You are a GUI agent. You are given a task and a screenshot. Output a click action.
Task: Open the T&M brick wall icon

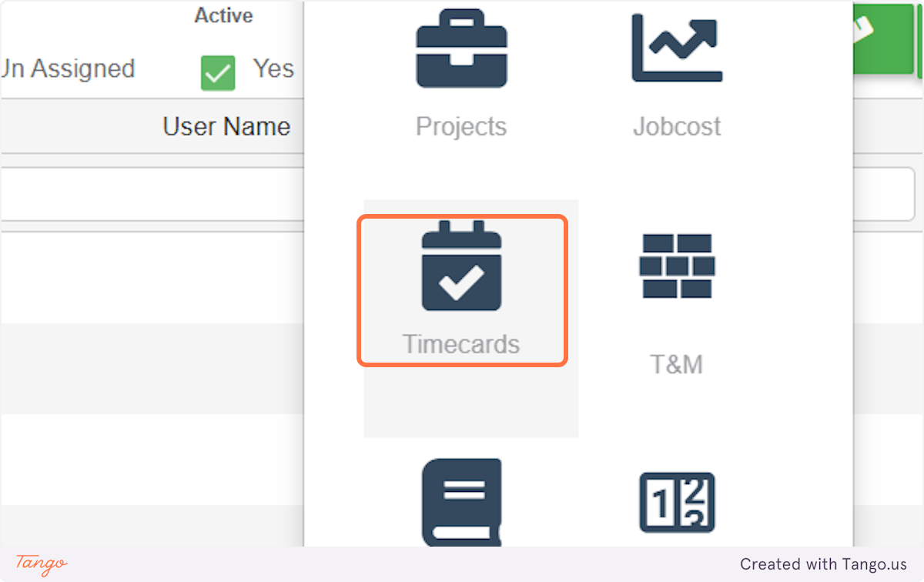677,266
